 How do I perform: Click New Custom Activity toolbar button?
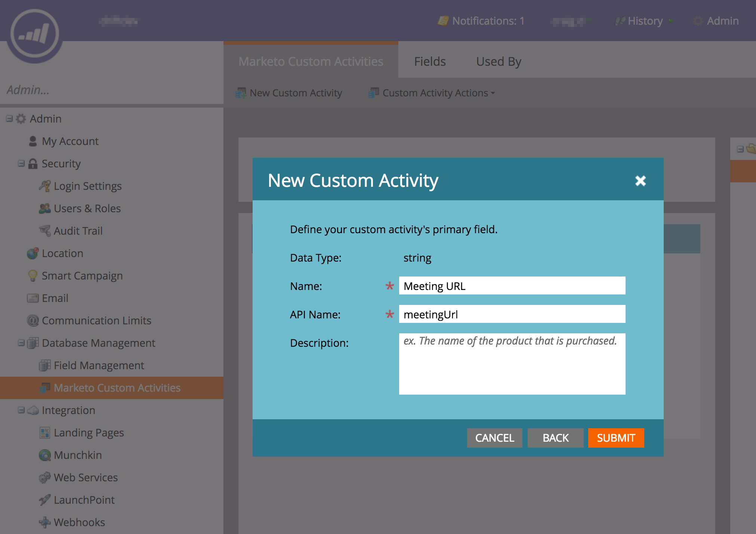point(289,93)
